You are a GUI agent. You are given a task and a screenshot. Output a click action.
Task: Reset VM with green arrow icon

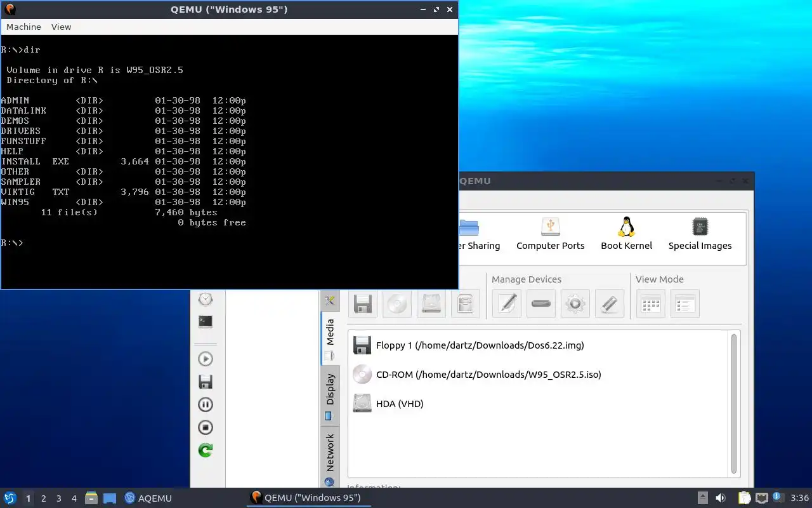[206, 450]
